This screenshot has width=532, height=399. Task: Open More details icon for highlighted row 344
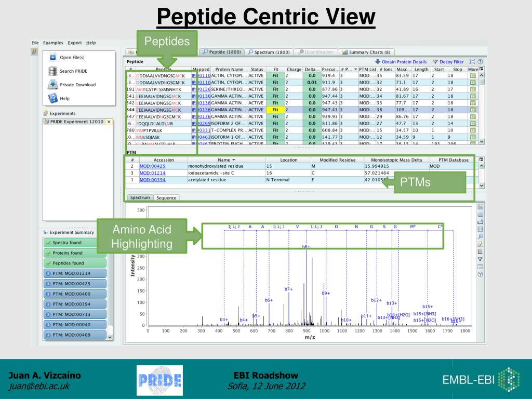(x=473, y=110)
